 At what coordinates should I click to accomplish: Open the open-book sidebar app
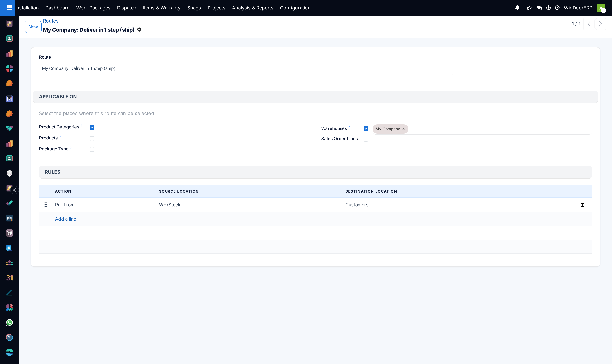(x=9, y=218)
